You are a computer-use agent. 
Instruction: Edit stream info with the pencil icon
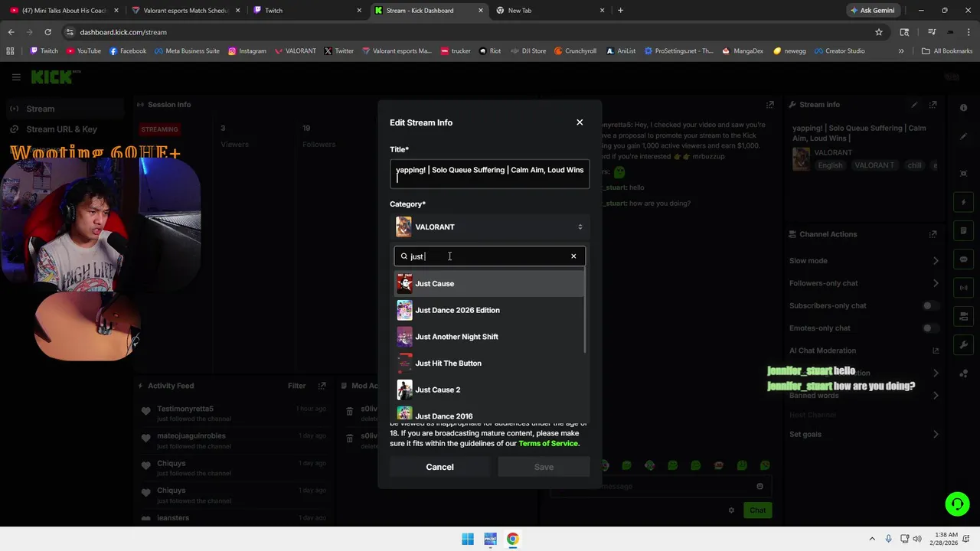click(x=914, y=105)
